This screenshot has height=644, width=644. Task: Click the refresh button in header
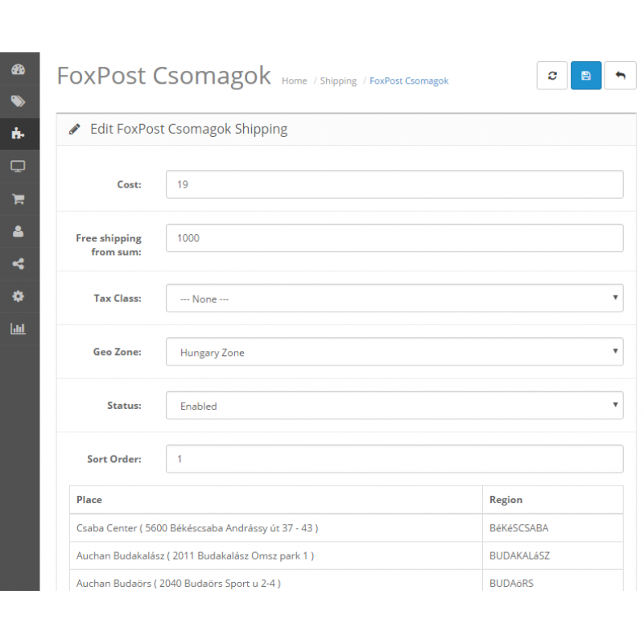tap(552, 76)
